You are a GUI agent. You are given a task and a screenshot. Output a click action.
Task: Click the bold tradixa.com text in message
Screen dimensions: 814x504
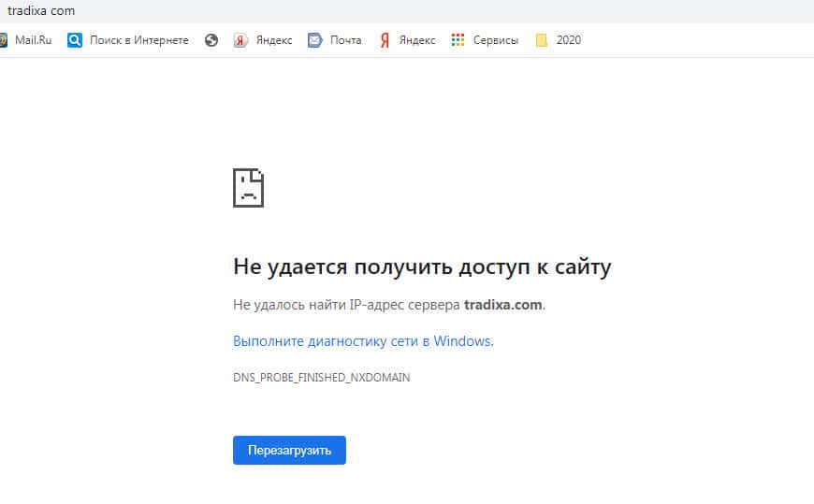(502, 305)
